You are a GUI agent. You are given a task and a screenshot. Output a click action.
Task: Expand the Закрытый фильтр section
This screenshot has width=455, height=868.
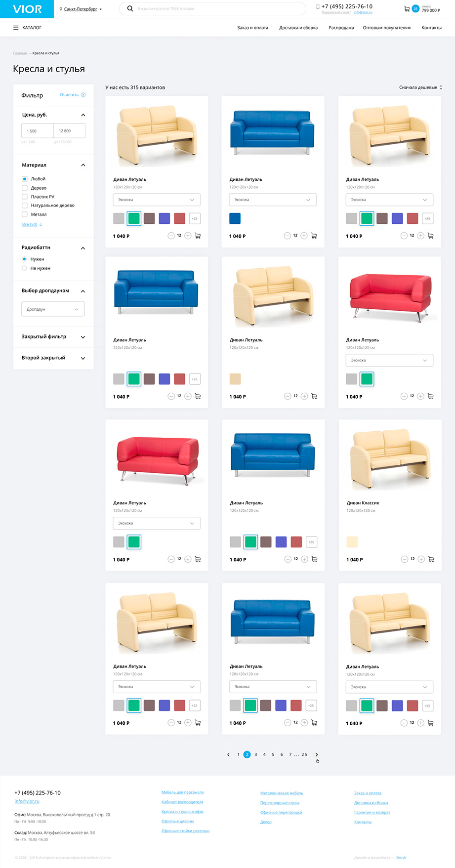[x=53, y=337]
